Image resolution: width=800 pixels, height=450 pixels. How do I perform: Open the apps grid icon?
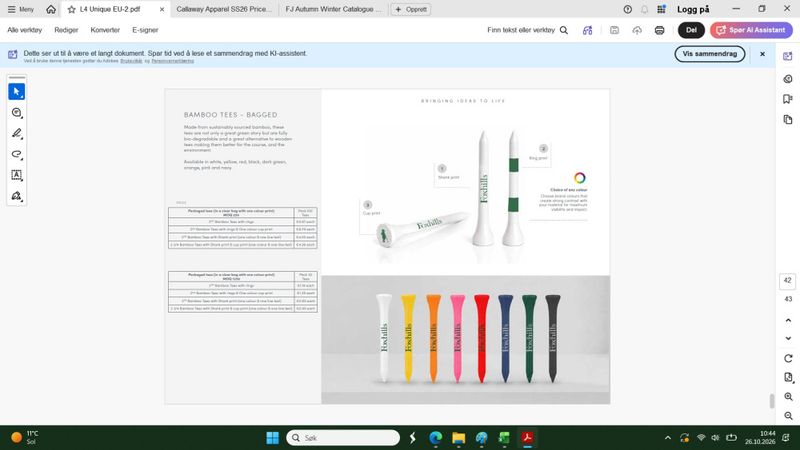point(661,9)
